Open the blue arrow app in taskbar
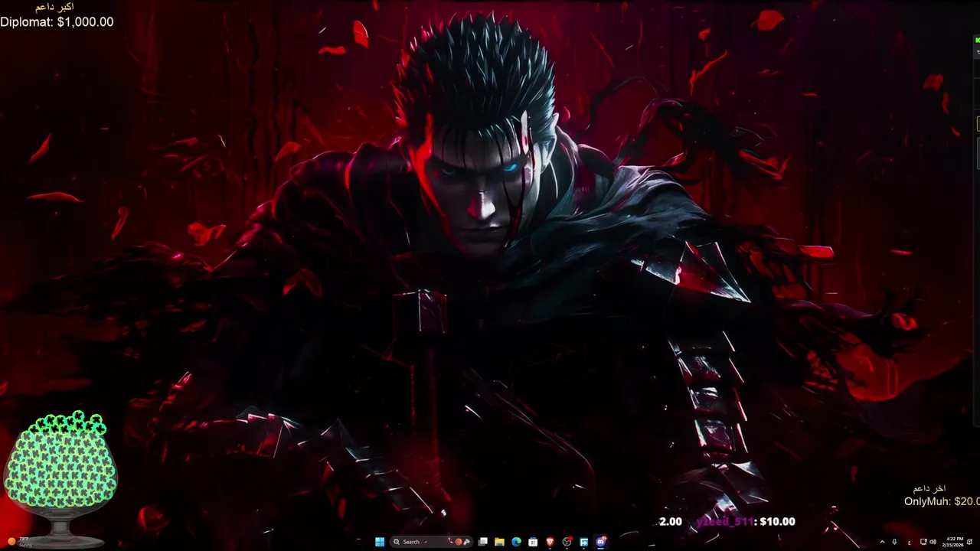The height and width of the screenshot is (551, 980). click(583, 542)
